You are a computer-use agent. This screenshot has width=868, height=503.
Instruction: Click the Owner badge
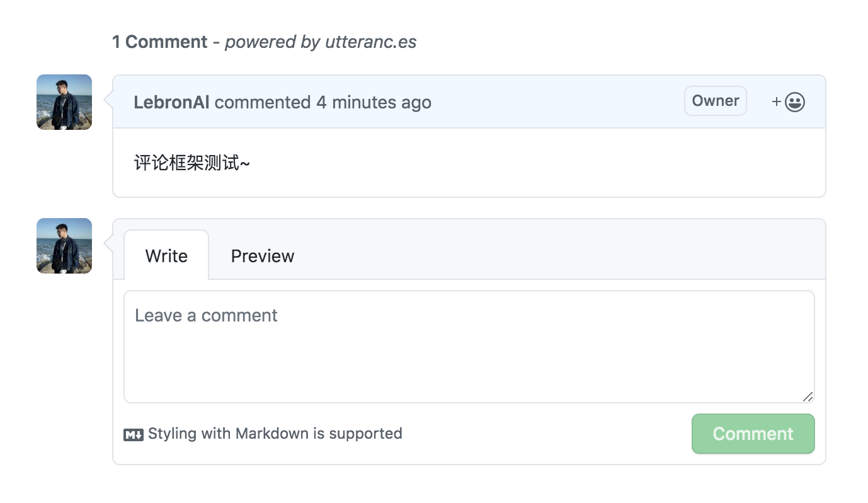pos(715,100)
